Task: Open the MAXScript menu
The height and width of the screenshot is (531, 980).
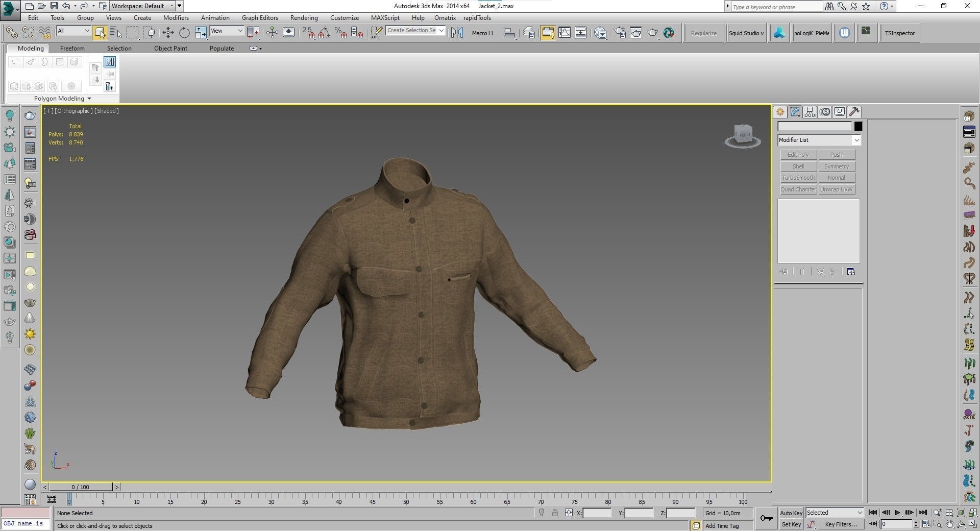Action: (385, 18)
